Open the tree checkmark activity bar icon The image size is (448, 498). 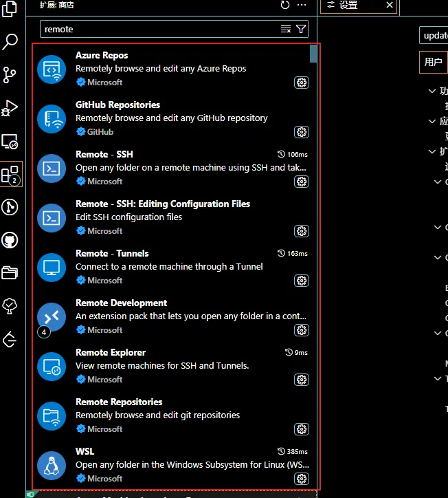[x=10, y=306]
